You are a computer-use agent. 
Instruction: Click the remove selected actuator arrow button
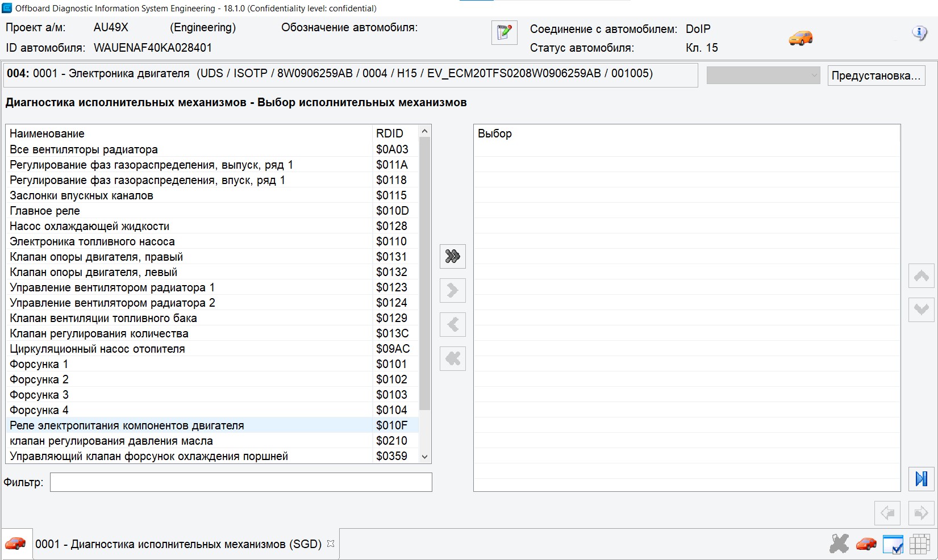click(452, 324)
